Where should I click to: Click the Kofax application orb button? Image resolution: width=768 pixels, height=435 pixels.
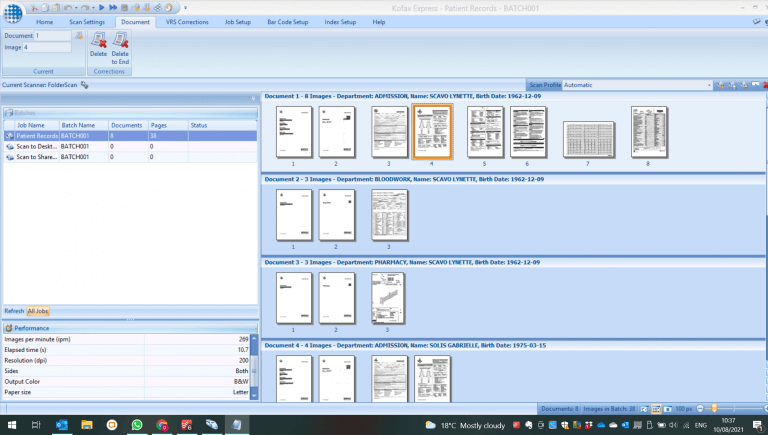(12, 14)
